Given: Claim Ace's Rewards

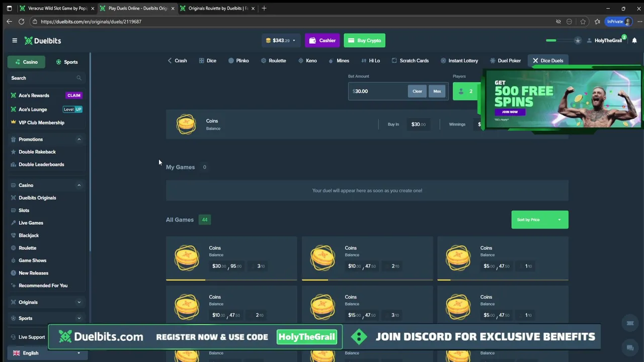Looking at the screenshot, I should tap(73, 95).
